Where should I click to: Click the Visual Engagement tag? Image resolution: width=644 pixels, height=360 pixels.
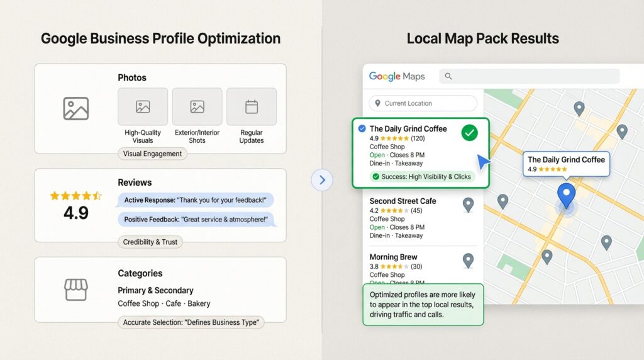coord(152,154)
